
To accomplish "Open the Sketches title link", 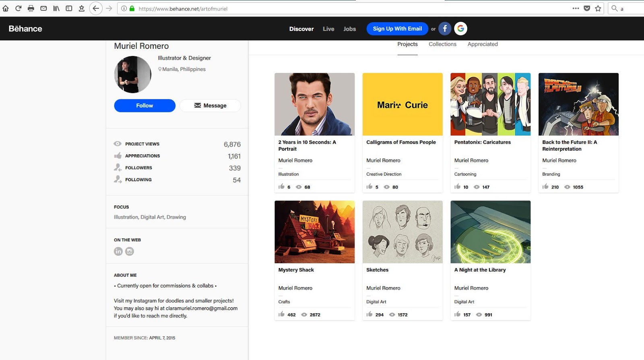I will pyautogui.click(x=377, y=270).
